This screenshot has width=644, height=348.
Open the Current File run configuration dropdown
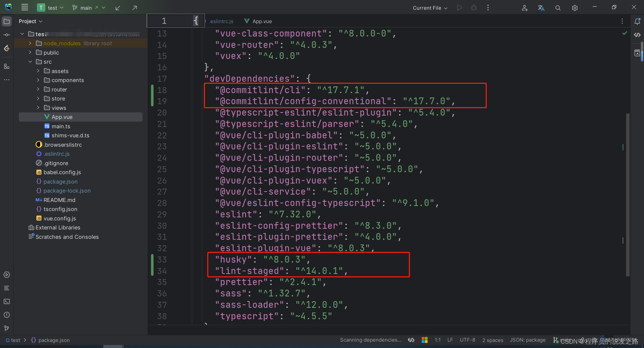coord(430,8)
